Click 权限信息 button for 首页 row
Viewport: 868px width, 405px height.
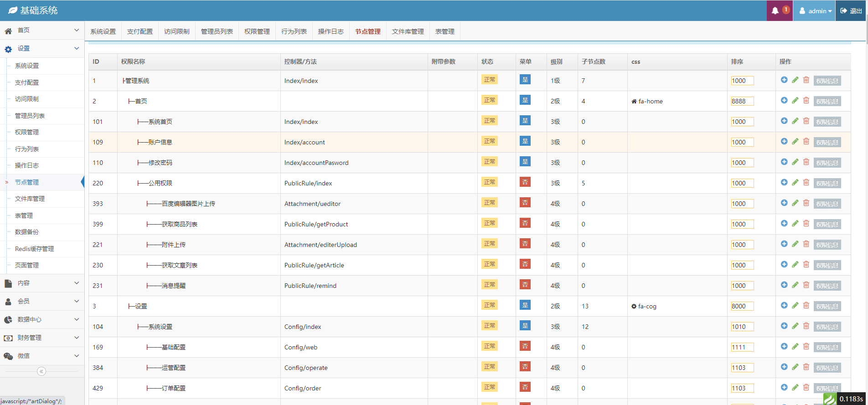pyautogui.click(x=827, y=101)
